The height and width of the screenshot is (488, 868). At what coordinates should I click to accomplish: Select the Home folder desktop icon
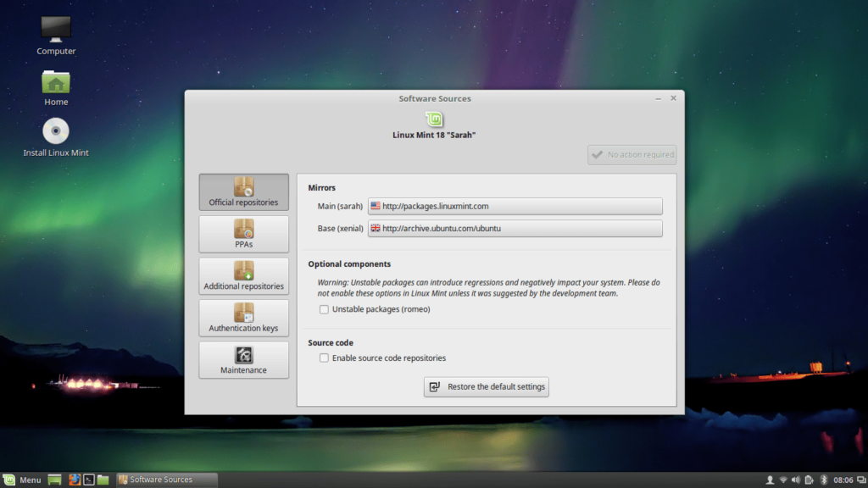point(56,83)
